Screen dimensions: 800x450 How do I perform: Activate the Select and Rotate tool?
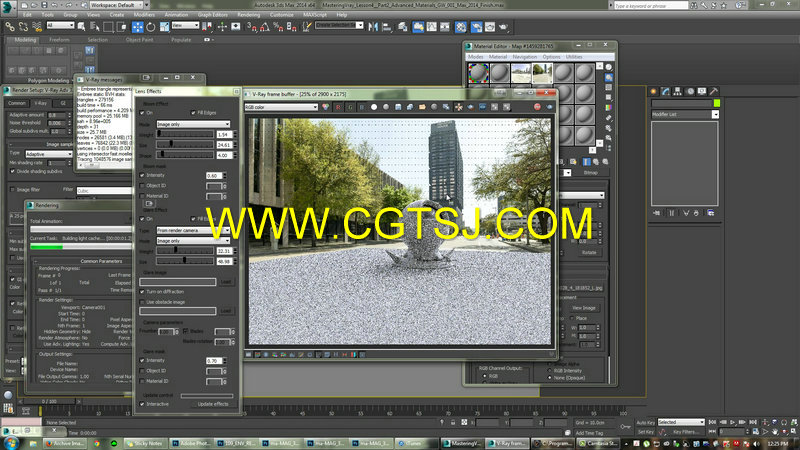click(x=151, y=27)
